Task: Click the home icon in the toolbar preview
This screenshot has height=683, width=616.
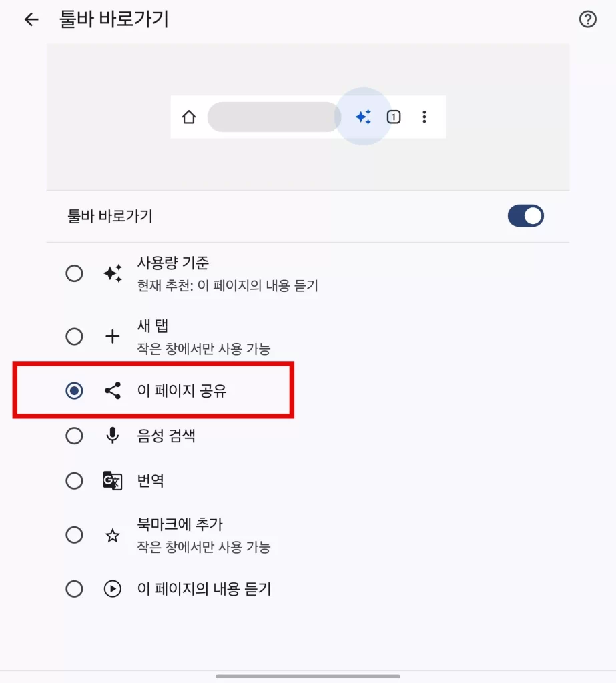Action: click(x=190, y=117)
